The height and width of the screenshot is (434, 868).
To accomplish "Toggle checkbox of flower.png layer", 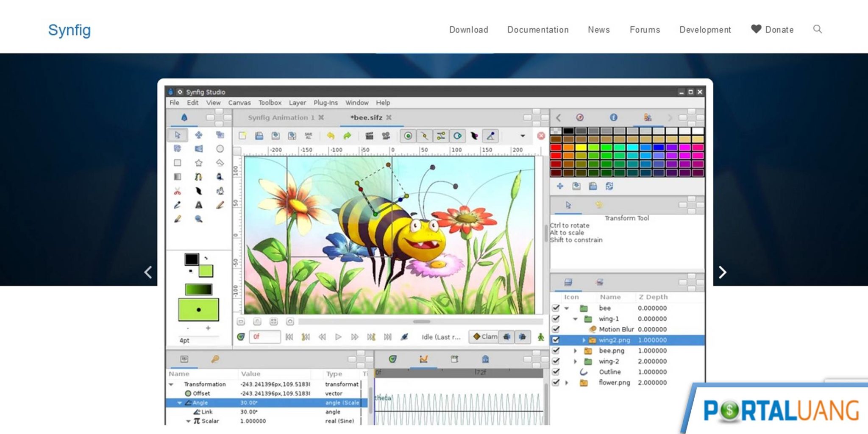I will pos(556,382).
